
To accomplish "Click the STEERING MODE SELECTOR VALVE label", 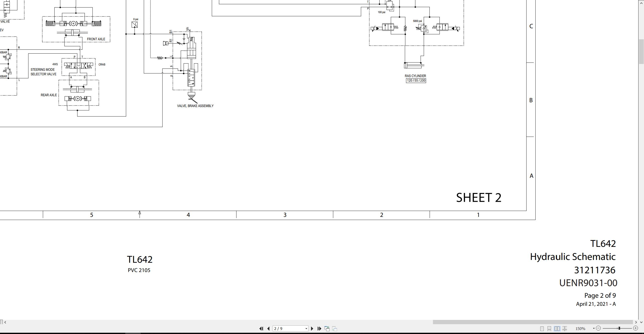I will coord(44,72).
